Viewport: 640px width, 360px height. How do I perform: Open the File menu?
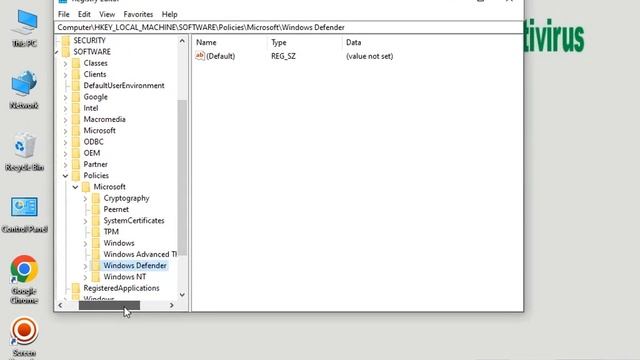click(64, 14)
